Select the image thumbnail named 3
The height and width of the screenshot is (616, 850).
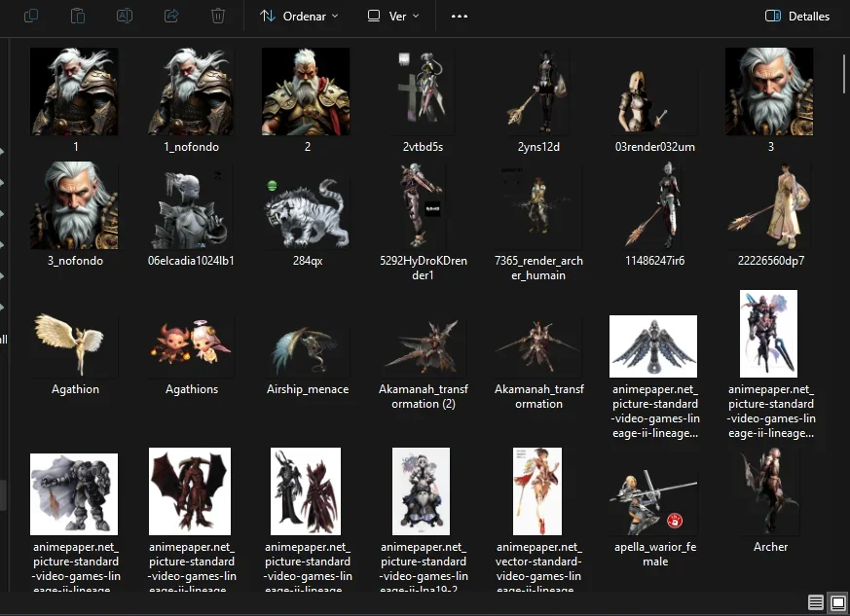(x=769, y=91)
